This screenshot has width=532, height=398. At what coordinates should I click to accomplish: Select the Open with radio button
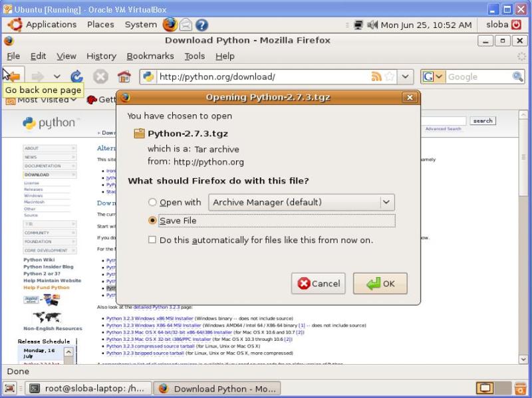click(152, 202)
